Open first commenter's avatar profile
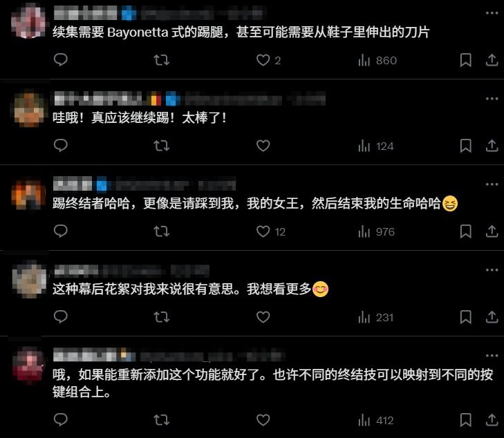Image resolution: width=504 pixels, height=438 pixels. (28, 22)
